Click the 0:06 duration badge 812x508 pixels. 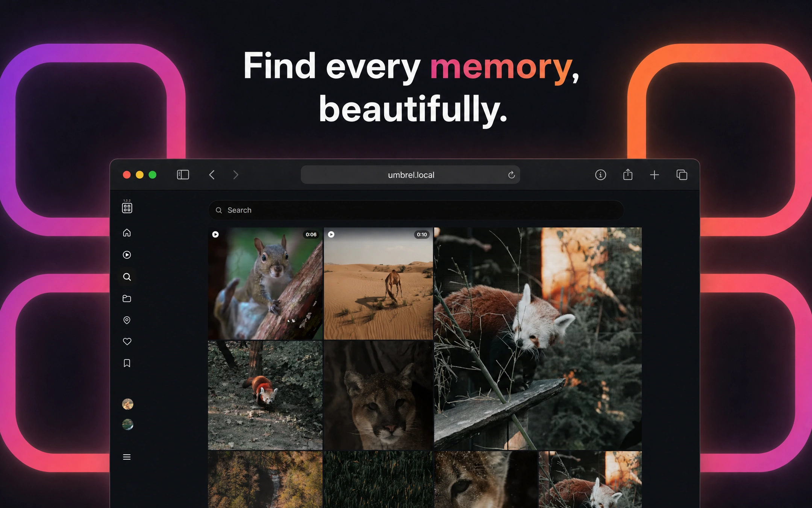click(x=311, y=234)
